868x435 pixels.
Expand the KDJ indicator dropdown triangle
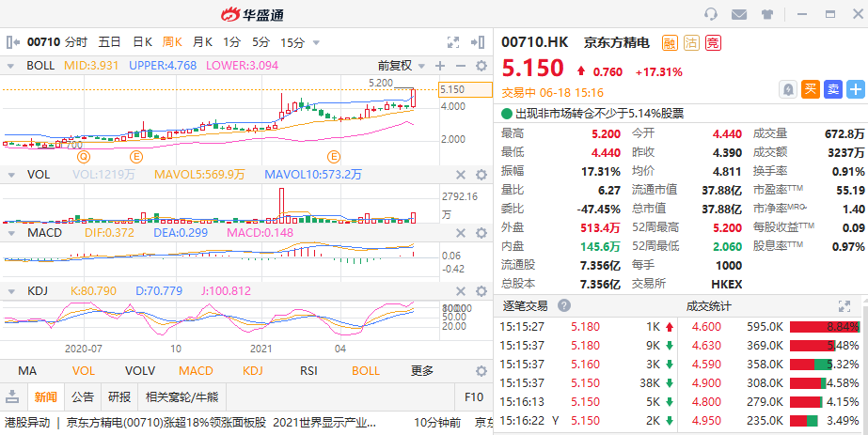point(10,291)
